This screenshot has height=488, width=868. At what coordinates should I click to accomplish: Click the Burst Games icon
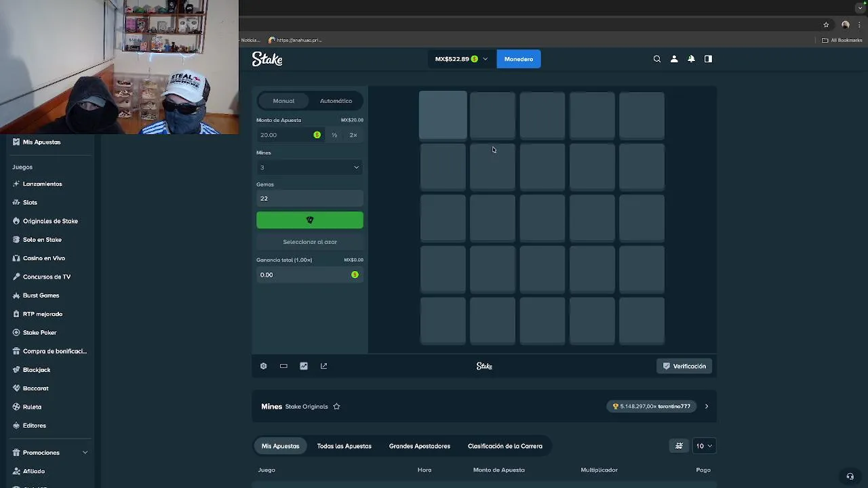tap(16, 296)
